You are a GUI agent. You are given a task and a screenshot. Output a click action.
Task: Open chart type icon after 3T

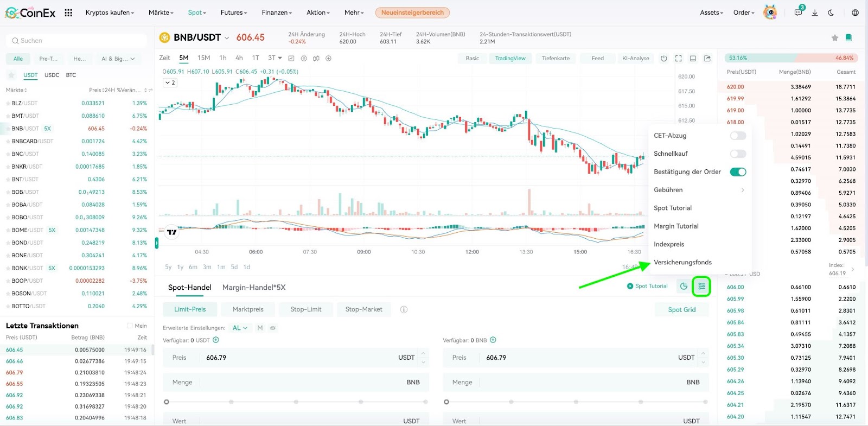[x=291, y=58]
